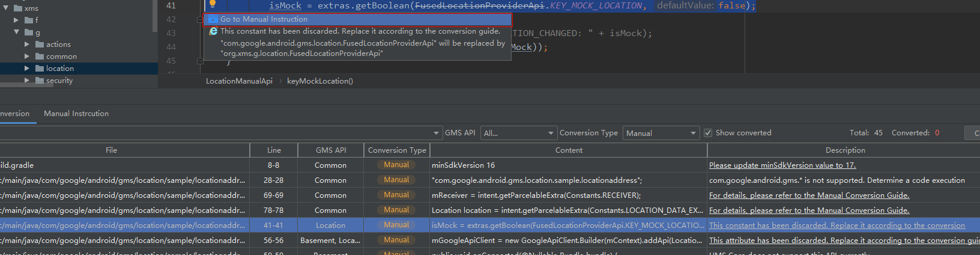Click the browser icon beside the discarded constant message

[213, 31]
